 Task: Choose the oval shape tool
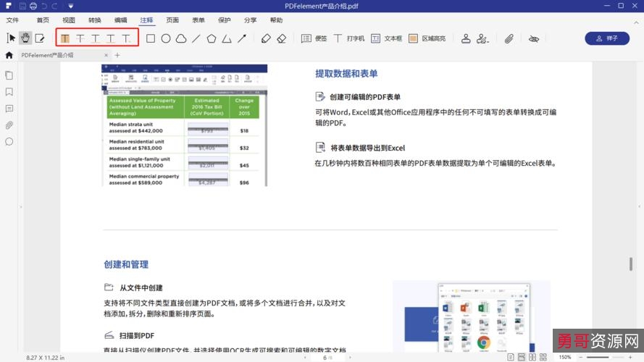(x=166, y=38)
